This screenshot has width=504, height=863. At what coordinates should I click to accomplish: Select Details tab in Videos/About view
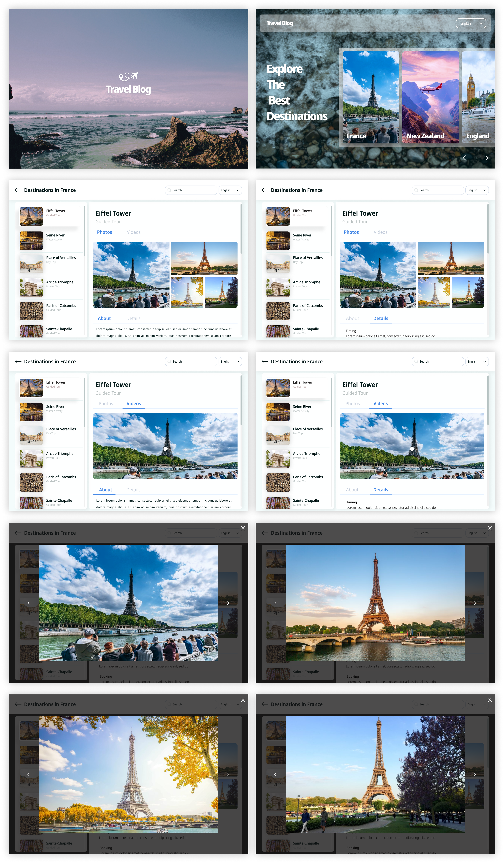[x=133, y=490]
